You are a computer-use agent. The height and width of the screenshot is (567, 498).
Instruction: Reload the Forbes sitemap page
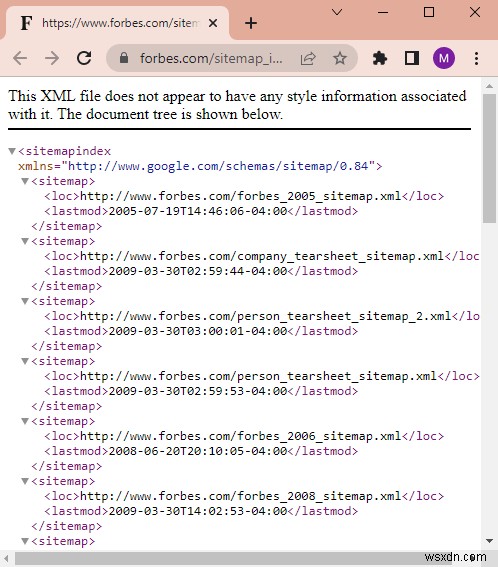(x=84, y=58)
